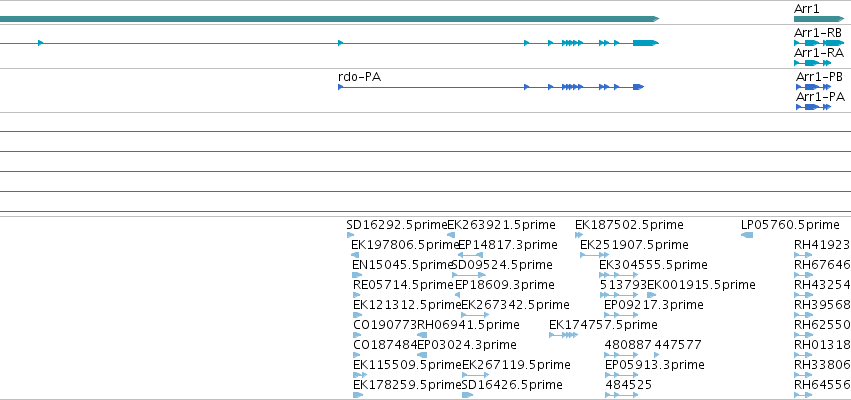The image size is (851, 400).
Task: Click the EK174757.5prime EST feature
Action: tap(563, 335)
